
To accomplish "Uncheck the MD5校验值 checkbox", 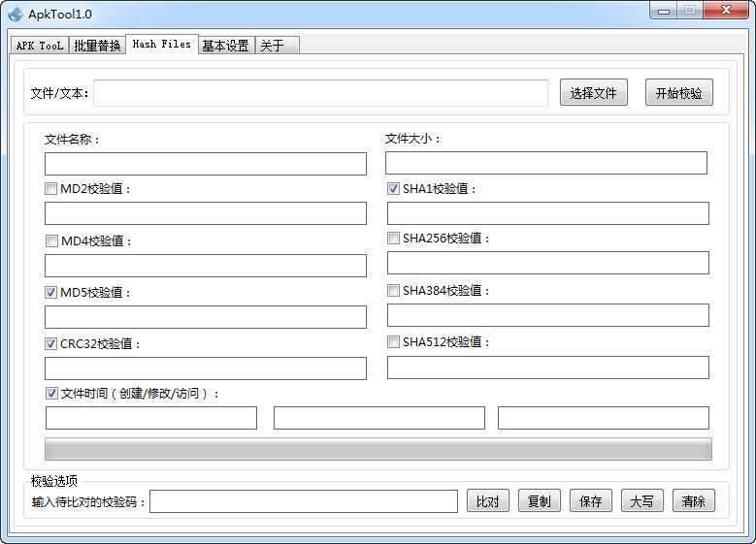I will point(51,292).
